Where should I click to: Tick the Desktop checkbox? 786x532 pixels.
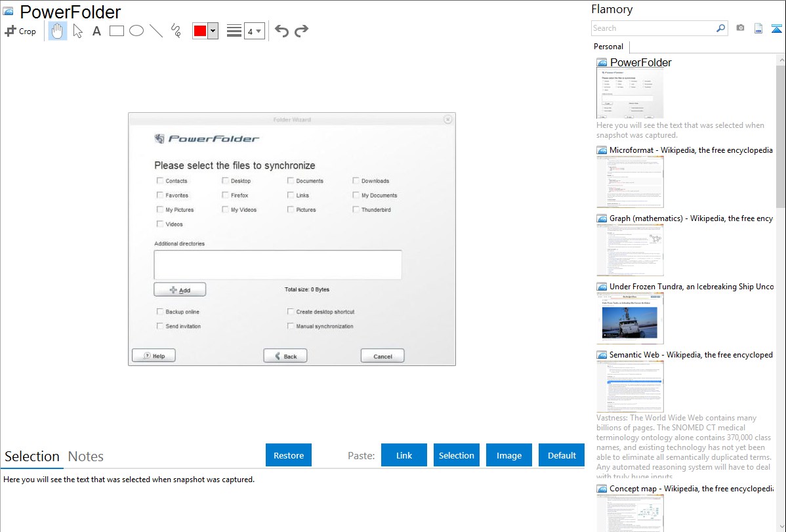[x=225, y=180]
